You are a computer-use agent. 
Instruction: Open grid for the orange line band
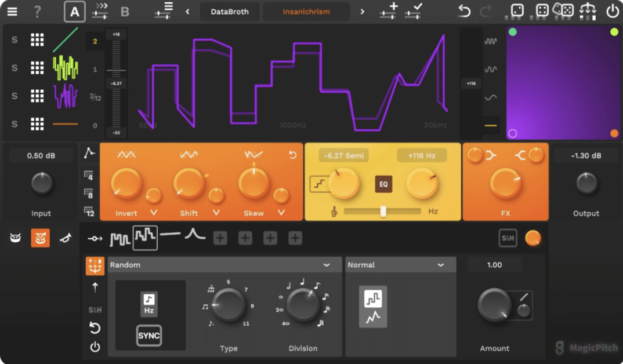[37, 124]
